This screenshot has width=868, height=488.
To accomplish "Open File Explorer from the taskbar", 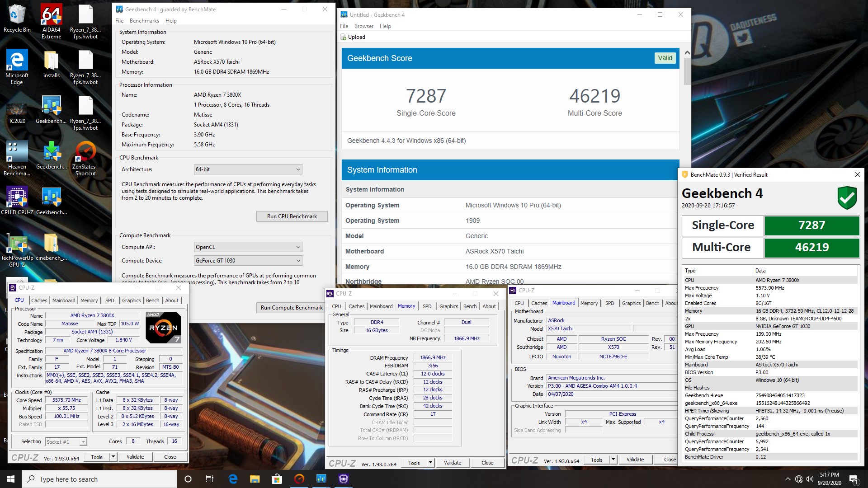I will click(255, 479).
